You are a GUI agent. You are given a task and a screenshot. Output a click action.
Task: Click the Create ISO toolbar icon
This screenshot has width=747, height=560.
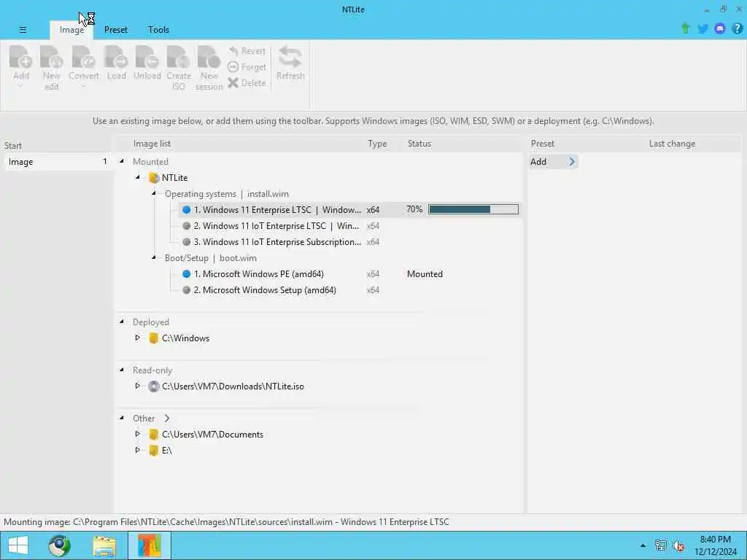[178, 57]
